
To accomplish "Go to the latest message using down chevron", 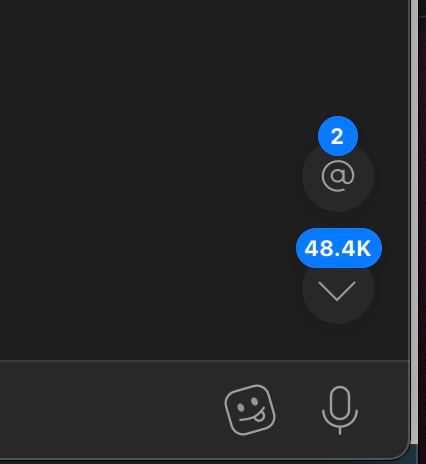I will 338,289.
